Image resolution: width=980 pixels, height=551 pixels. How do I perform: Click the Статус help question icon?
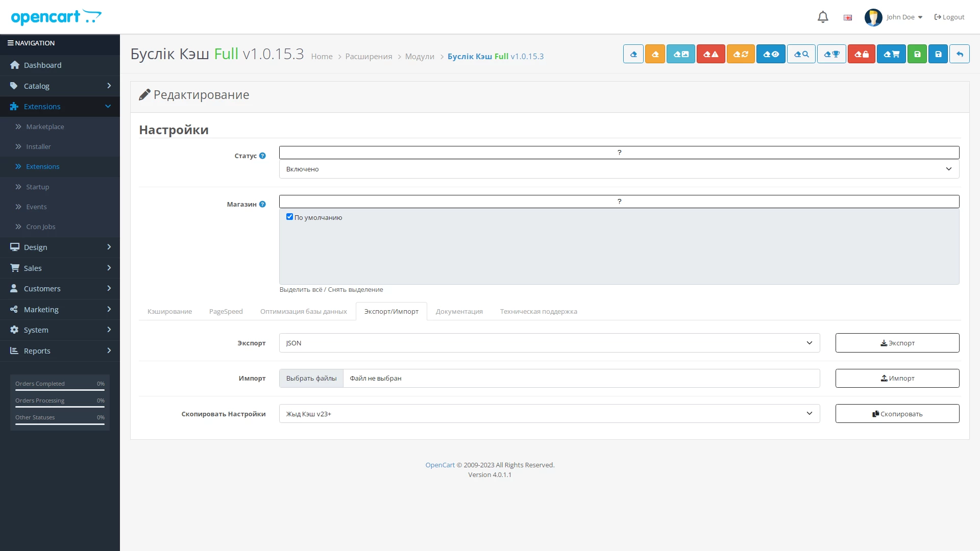pyautogui.click(x=262, y=156)
